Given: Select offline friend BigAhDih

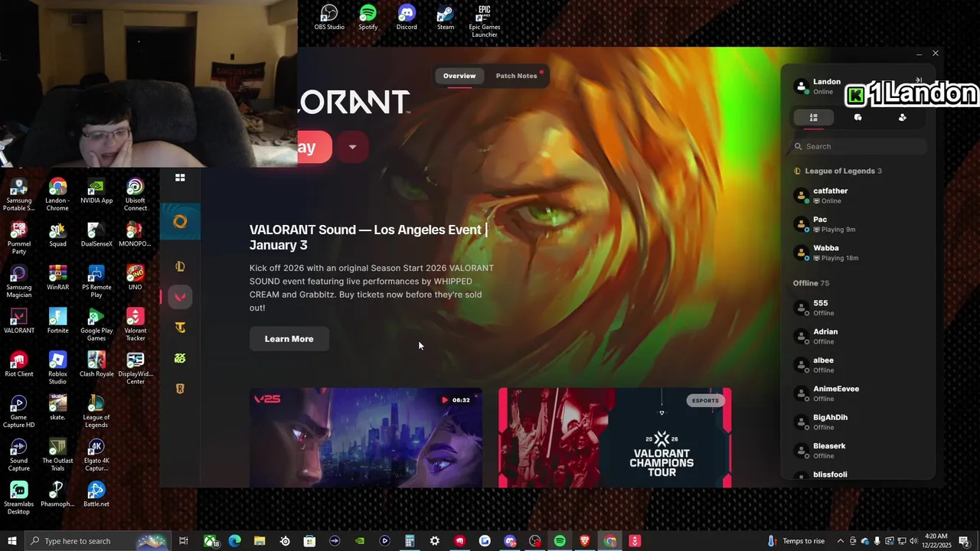Looking at the screenshot, I should [859, 422].
